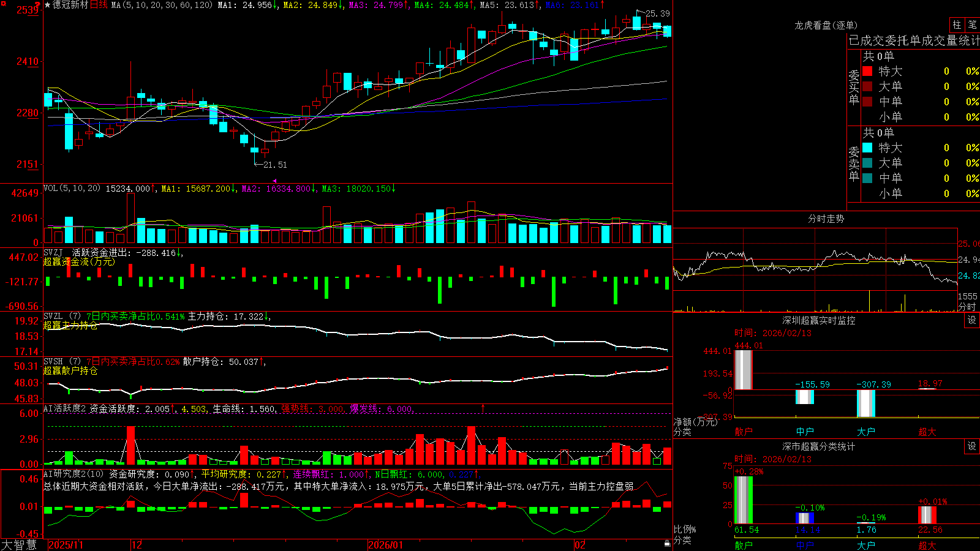Click the 大户 bar labeled -307.39
The height and width of the screenshot is (551, 980).
pyautogui.click(x=866, y=403)
